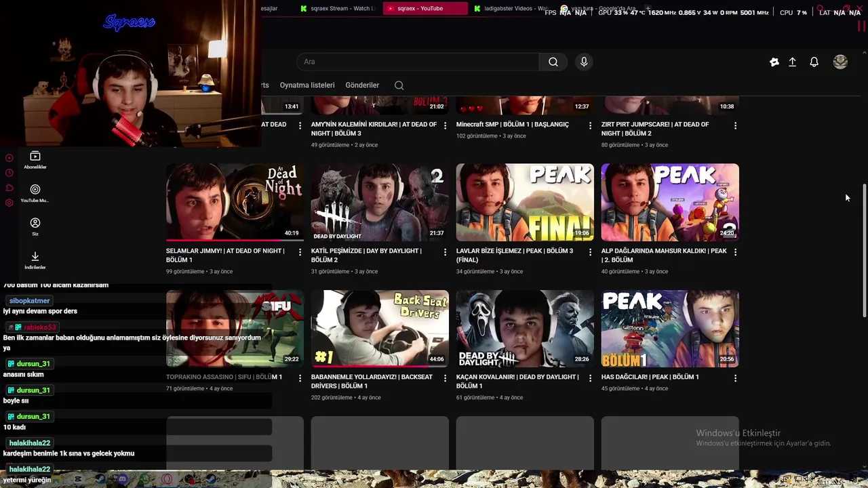Viewport: 868px width, 488px height.
Task: Open options menu for SELAMLAR JIMMY video
Action: [x=300, y=252]
